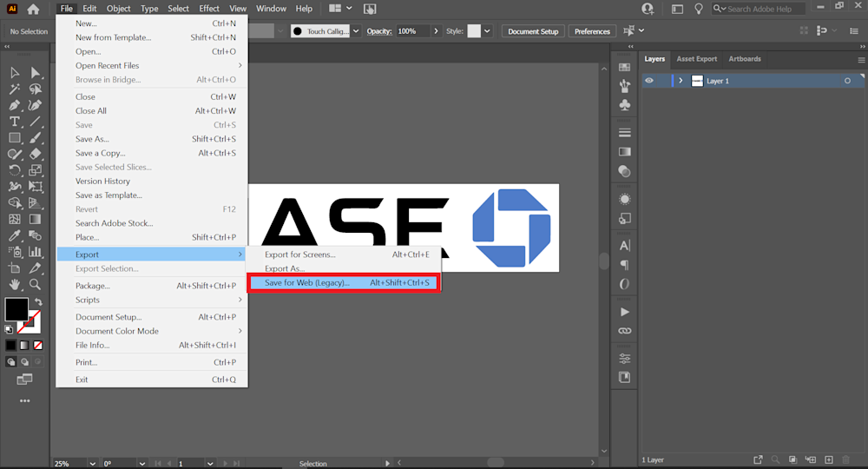Image resolution: width=868 pixels, height=469 pixels.
Task: Click the Preferences button
Action: 592,31
